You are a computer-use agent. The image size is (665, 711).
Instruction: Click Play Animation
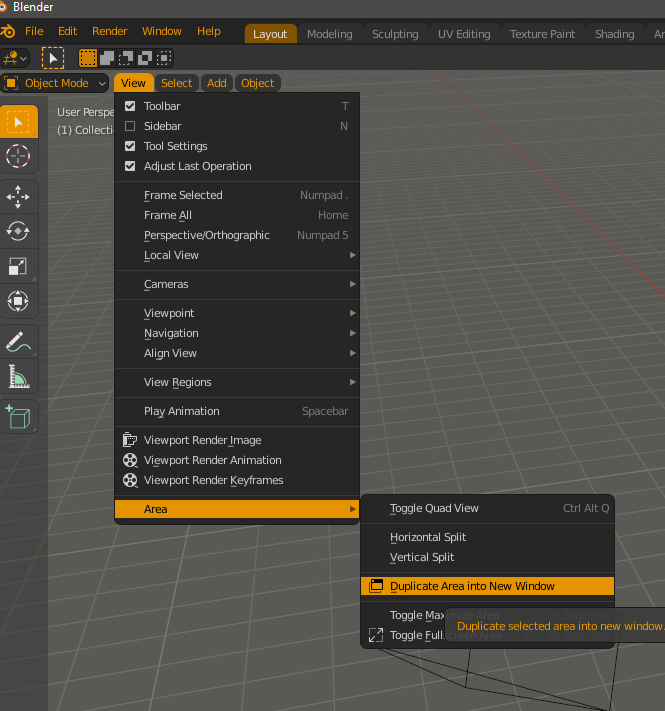click(x=237, y=411)
